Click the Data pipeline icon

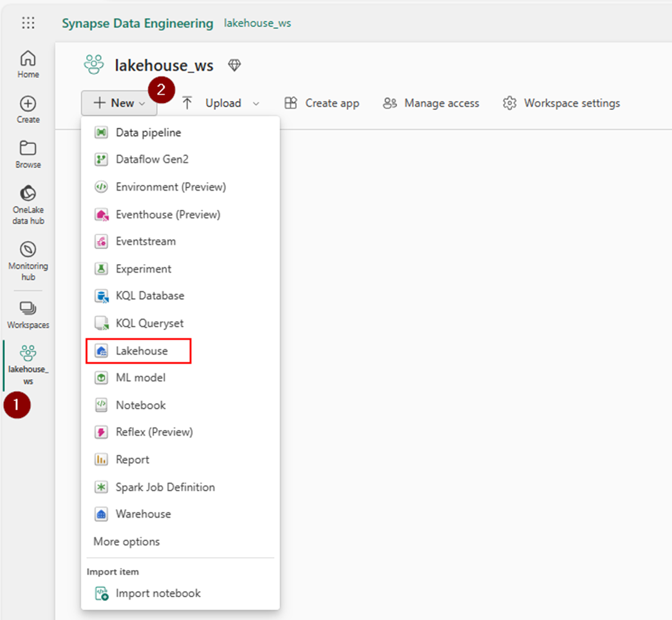pos(101,133)
